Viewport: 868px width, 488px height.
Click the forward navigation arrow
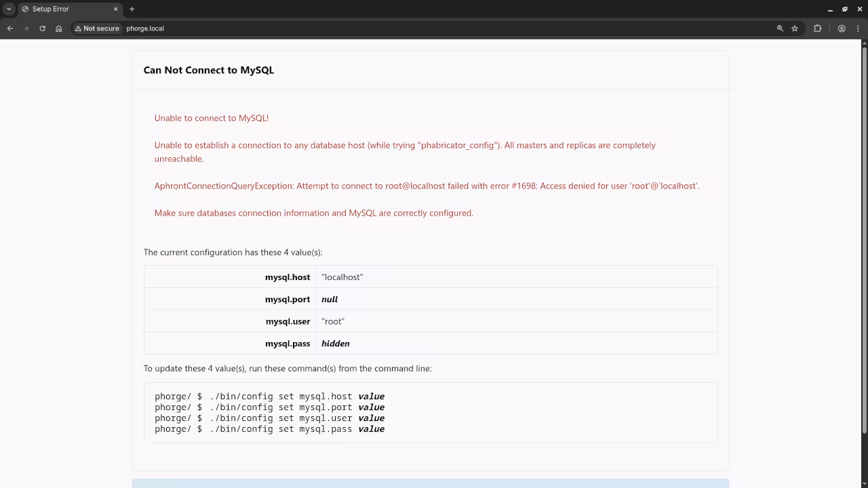(26, 28)
